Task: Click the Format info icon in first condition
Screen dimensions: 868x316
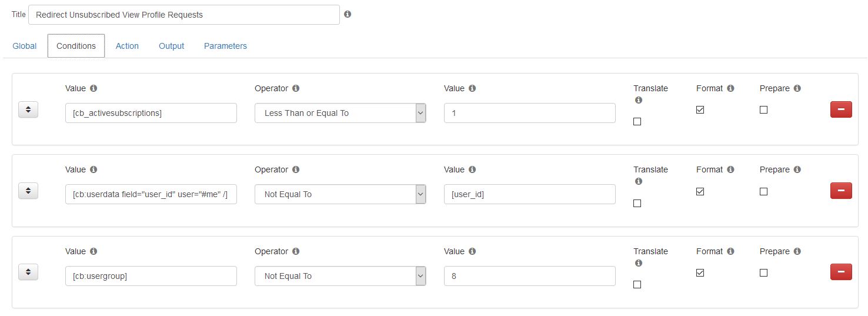Action: 730,88
